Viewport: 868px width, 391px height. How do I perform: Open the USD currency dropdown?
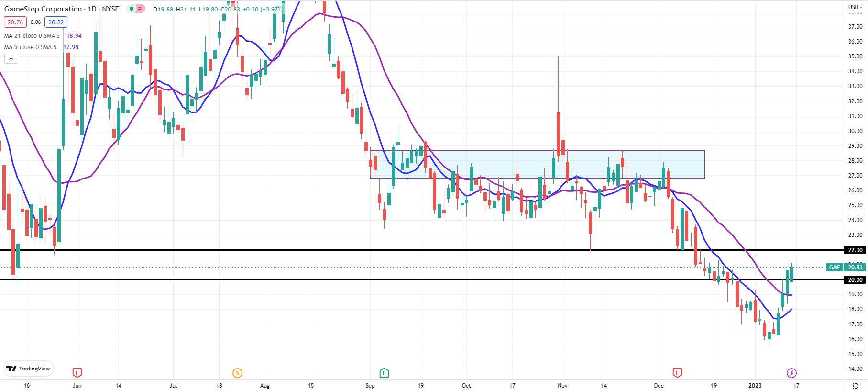855,7
